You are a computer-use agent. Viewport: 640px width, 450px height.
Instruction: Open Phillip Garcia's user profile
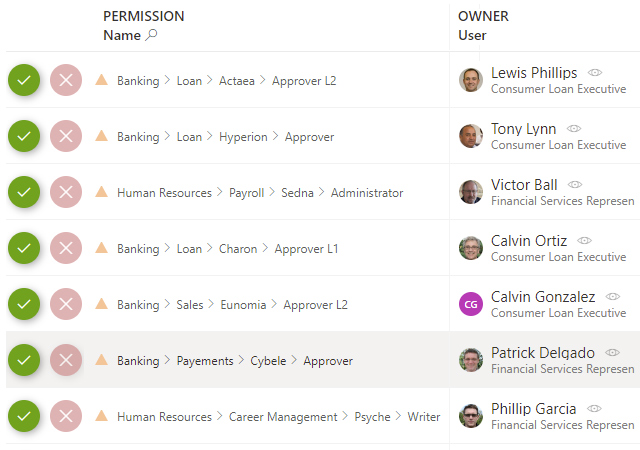coord(533,409)
